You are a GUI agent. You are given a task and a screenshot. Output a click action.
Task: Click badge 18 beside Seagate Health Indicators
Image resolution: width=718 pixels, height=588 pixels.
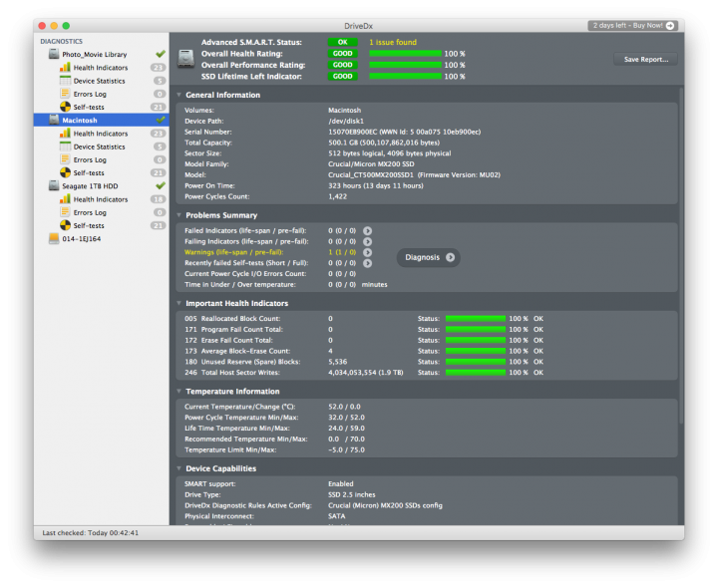click(x=158, y=199)
